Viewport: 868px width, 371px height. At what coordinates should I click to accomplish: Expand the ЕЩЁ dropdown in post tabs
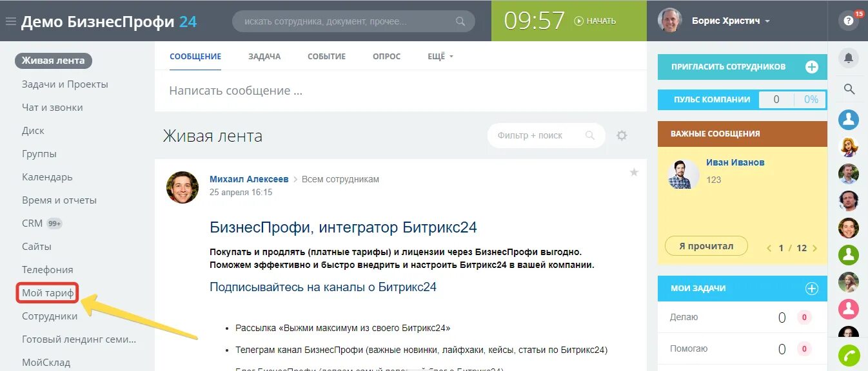point(440,57)
